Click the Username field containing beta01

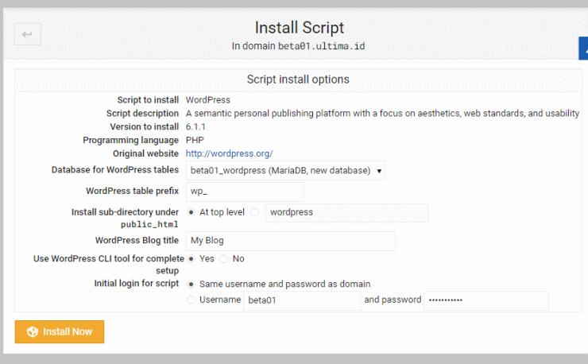302,300
